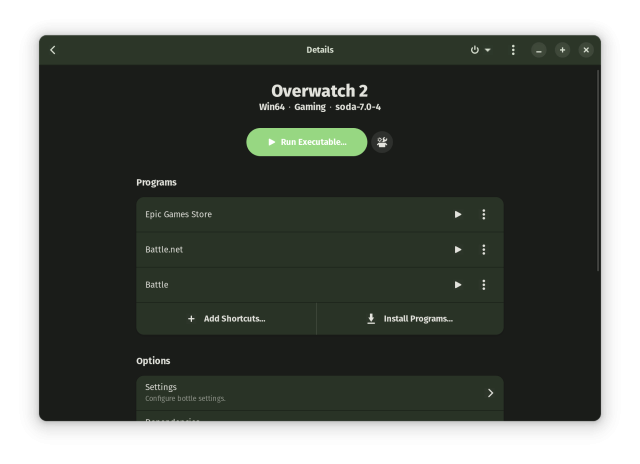Maximize the Details window

point(562,50)
